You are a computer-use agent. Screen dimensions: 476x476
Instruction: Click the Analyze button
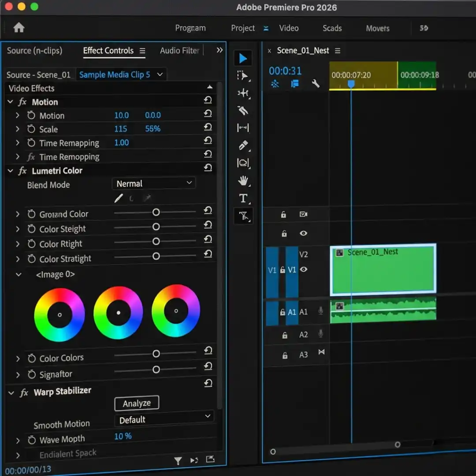(x=137, y=403)
